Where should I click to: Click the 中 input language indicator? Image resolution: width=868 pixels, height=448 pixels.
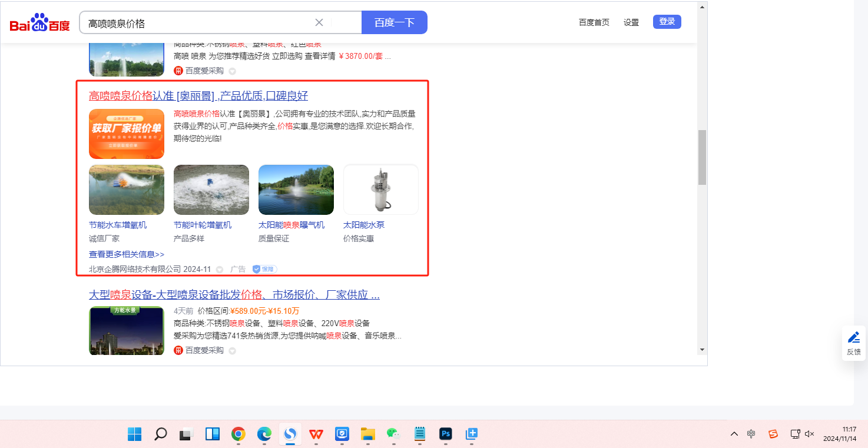(751, 434)
